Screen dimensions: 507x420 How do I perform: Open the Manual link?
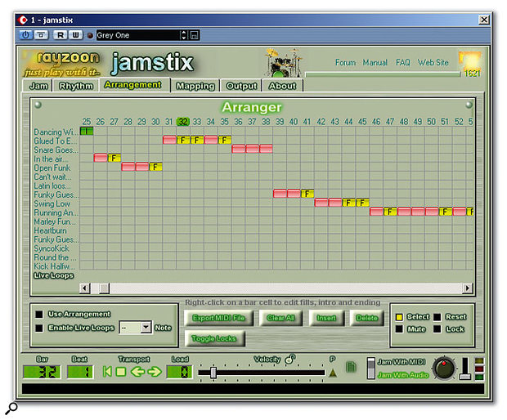[x=375, y=62]
